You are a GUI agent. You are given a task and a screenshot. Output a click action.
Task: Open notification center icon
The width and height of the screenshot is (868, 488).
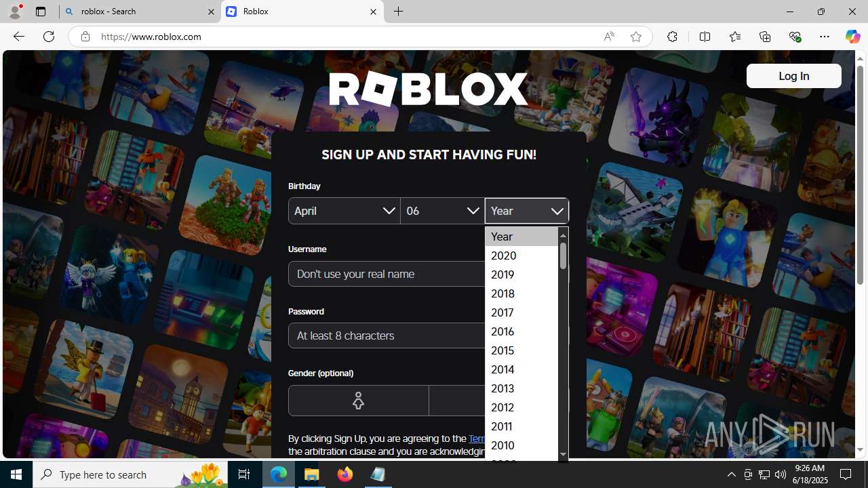coord(846,474)
